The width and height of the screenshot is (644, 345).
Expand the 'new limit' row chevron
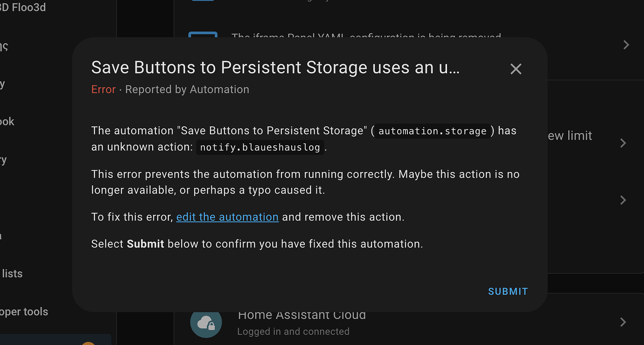click(623, 143)
